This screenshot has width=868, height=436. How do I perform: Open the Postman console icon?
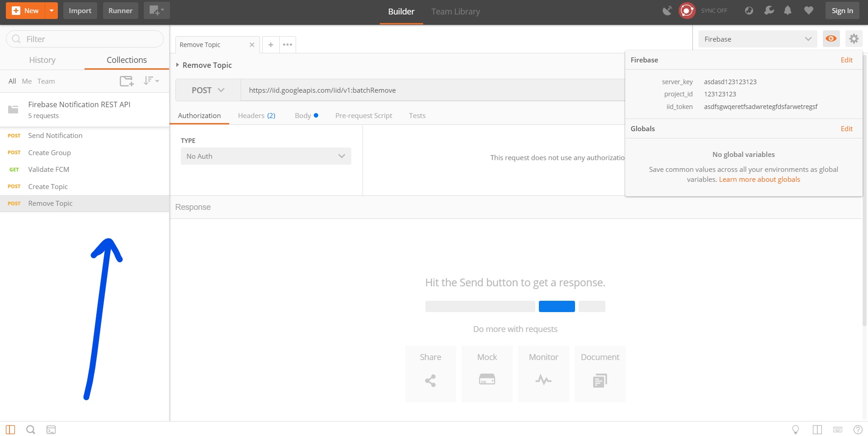51,430
